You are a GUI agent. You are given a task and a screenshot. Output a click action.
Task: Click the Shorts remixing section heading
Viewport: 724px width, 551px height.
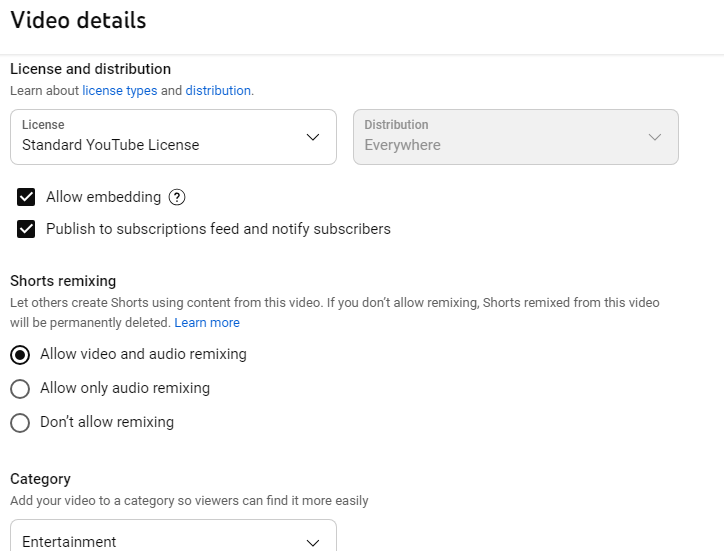pos(63,281)
